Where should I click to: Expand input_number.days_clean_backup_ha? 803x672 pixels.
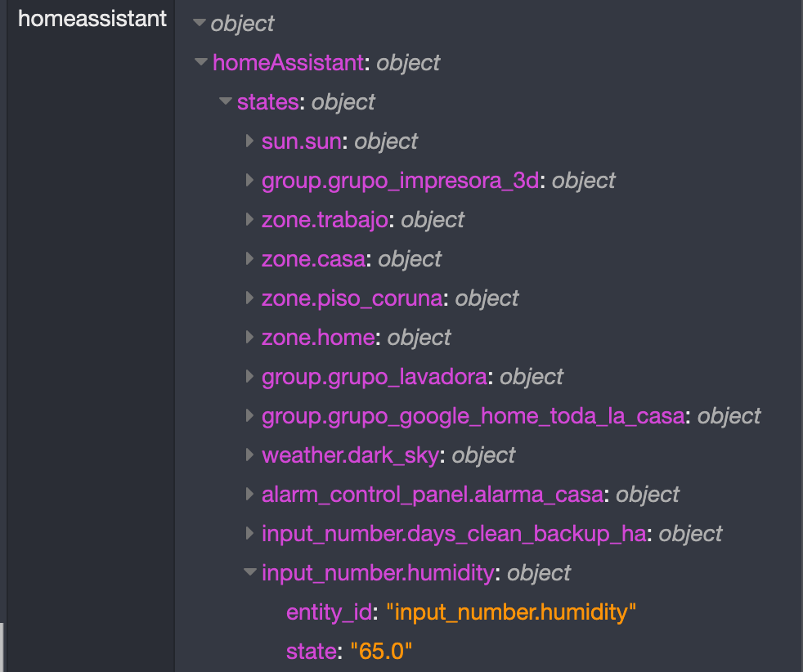click(249, 533)
